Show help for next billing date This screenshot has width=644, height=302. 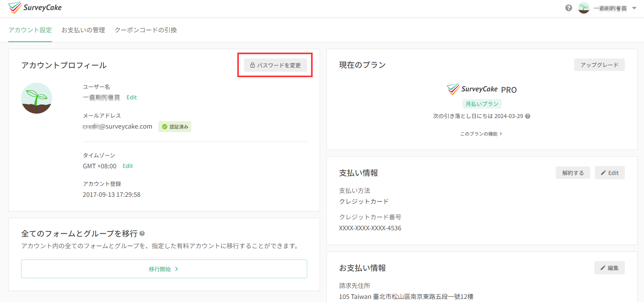tap(528, 116)
